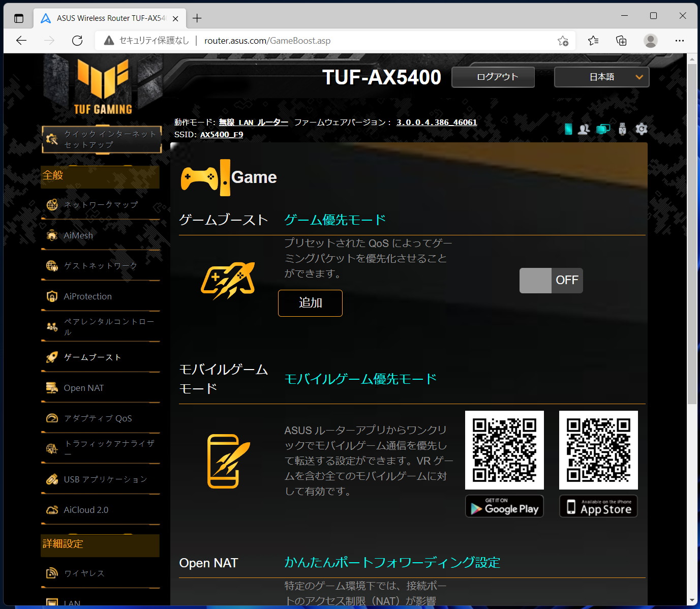Image resolution: width=700 pixels, height=609 pixels.
Task: Click the Game Boost rocket controller icon
Action: (x=228, y=281)
